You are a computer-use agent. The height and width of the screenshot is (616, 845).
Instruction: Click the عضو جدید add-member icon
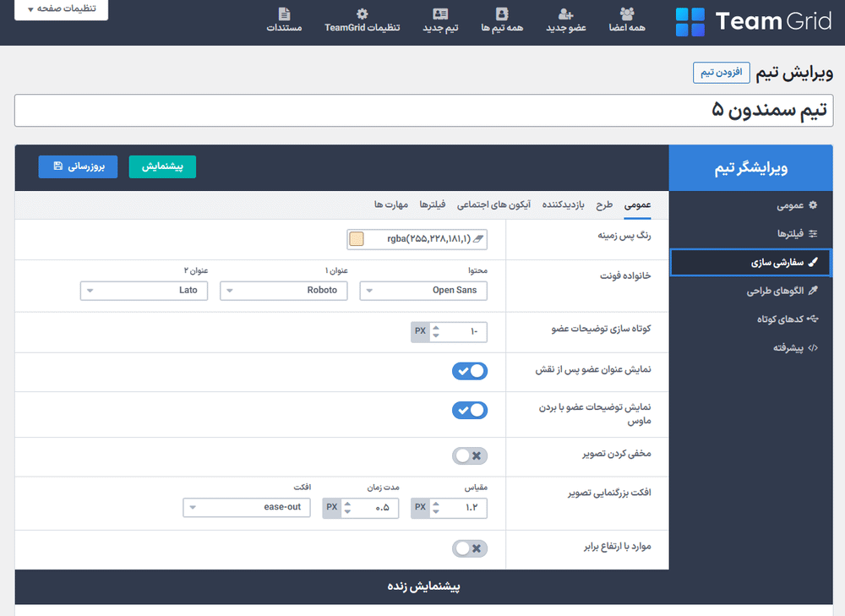click(566, 14)
